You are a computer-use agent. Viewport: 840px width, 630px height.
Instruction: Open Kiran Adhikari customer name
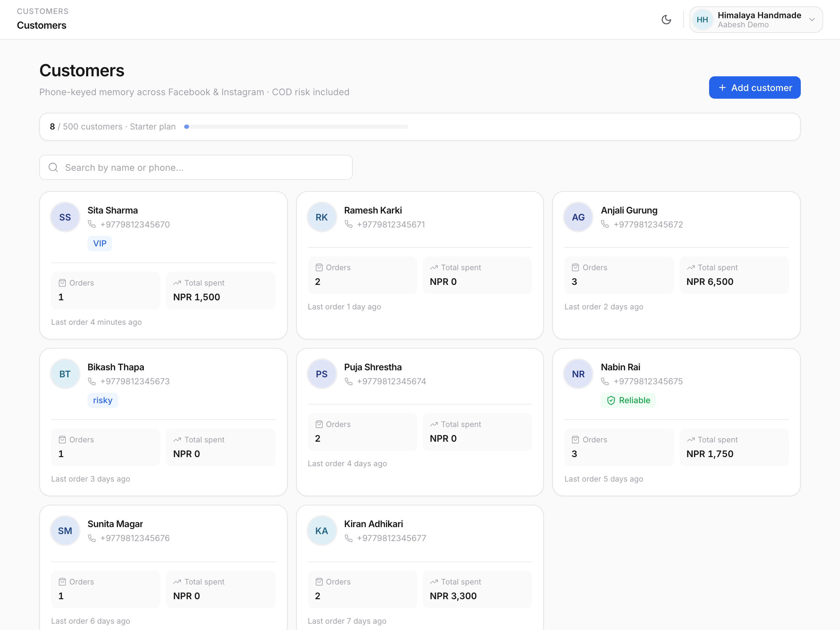tap(373, 524)
